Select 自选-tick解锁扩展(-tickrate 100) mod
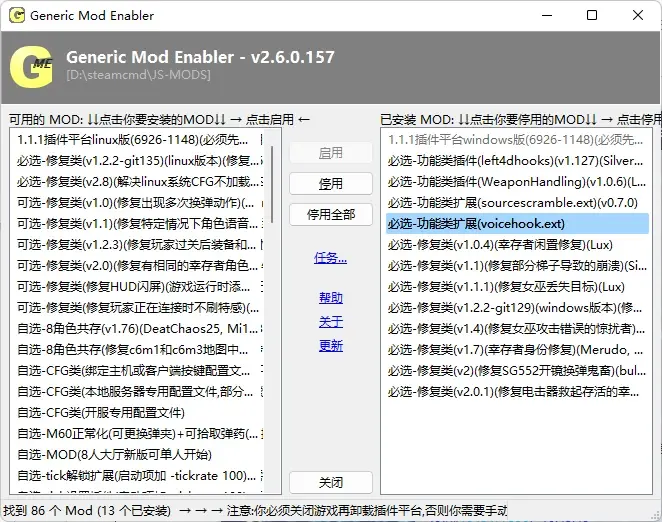 coord(137,476)
